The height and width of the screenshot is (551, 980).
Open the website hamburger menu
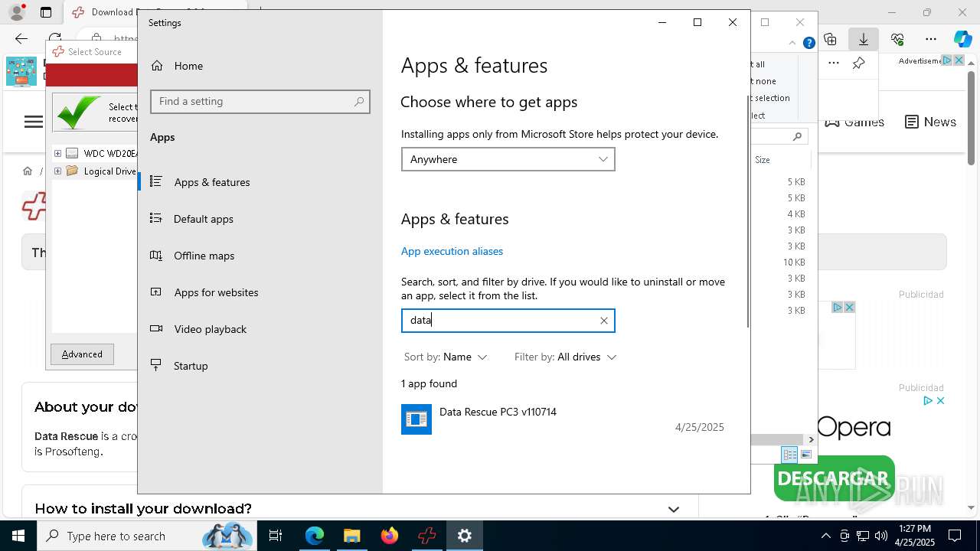point(34,122)
